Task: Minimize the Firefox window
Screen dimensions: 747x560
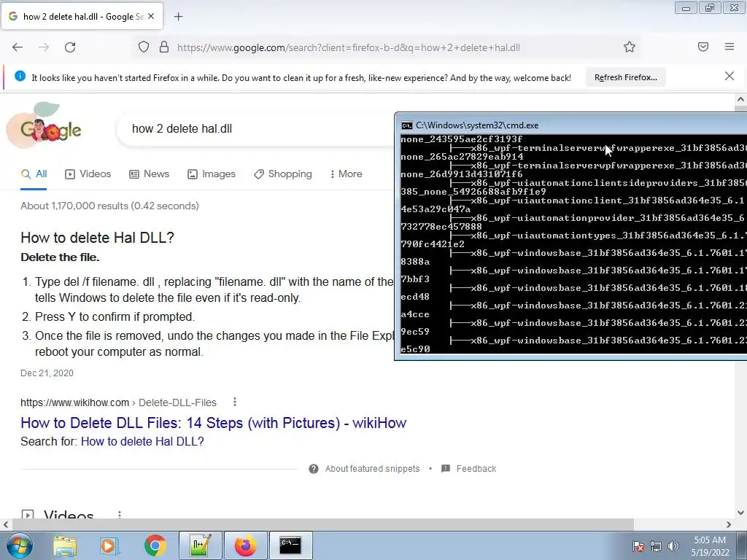Action: pyautogui.click(x=686, y=8)
